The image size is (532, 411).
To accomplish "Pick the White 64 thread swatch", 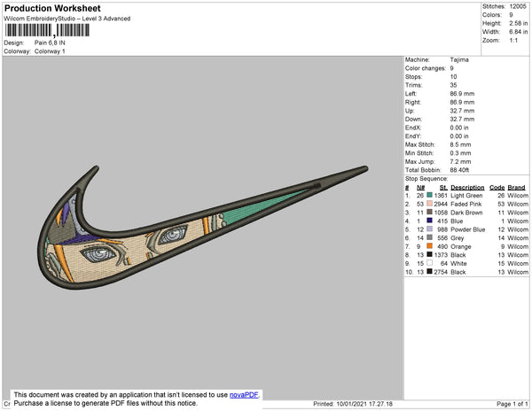I will [429, 263].
